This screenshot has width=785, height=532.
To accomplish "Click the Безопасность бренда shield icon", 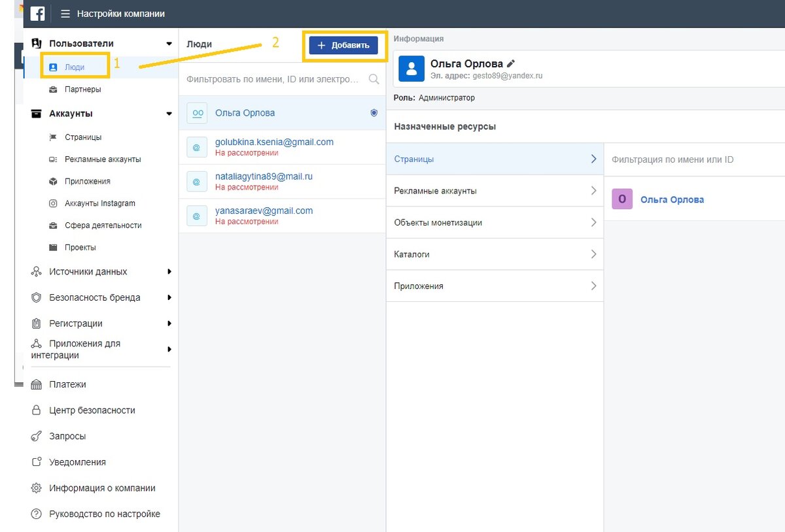I will point(37,297).
